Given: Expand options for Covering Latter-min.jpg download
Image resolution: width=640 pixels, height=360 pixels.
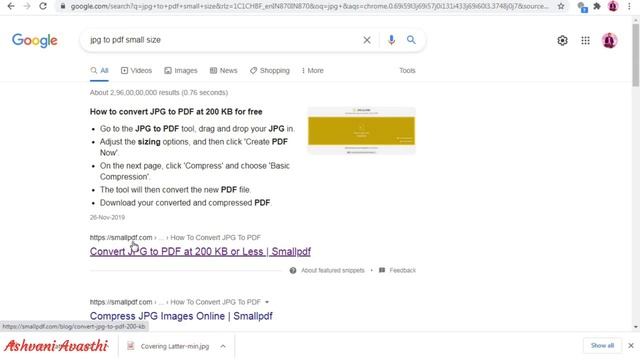Looking at the screenshot, I should pyautogui.click(x=223, y=346).
